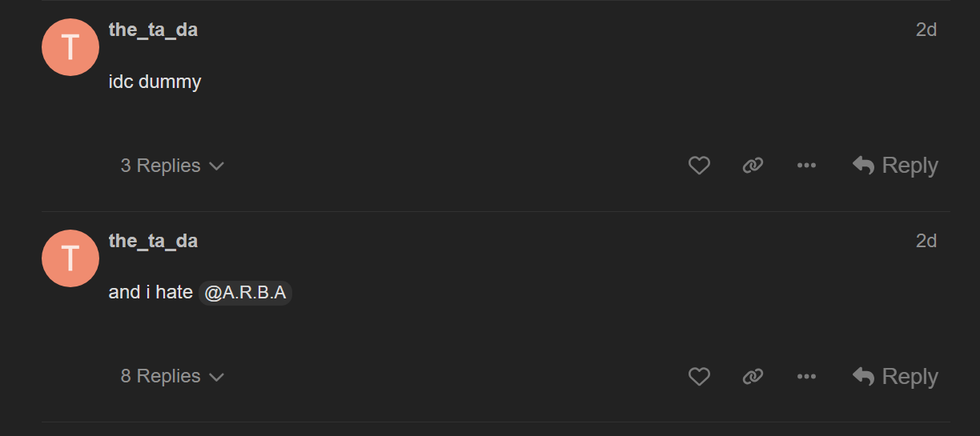The height and width of the screenshot is (436, 980).
Task: Click the chevron next to 8 Replies
Action: click(x=216, y=377)
